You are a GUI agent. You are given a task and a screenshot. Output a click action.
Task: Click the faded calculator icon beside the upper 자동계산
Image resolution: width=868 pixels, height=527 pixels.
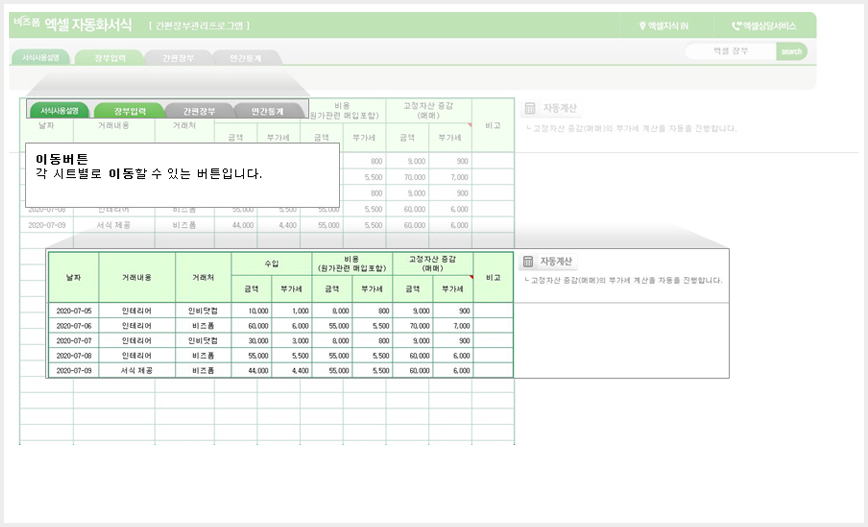[530, 108]
